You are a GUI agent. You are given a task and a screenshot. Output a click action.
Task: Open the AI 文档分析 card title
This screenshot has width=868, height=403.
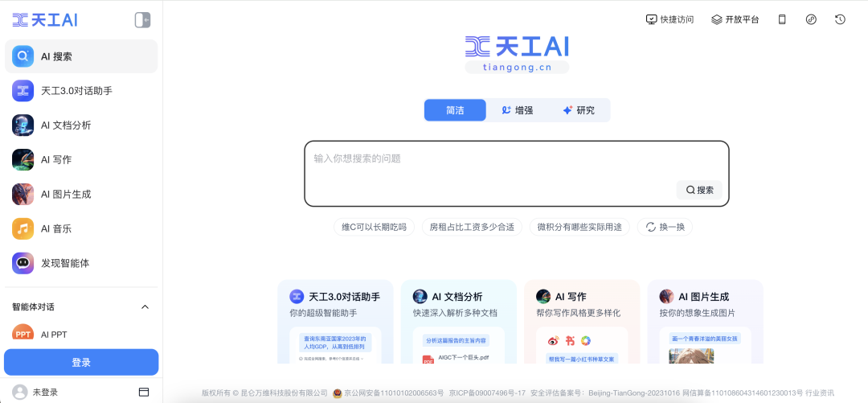[457, 297]
